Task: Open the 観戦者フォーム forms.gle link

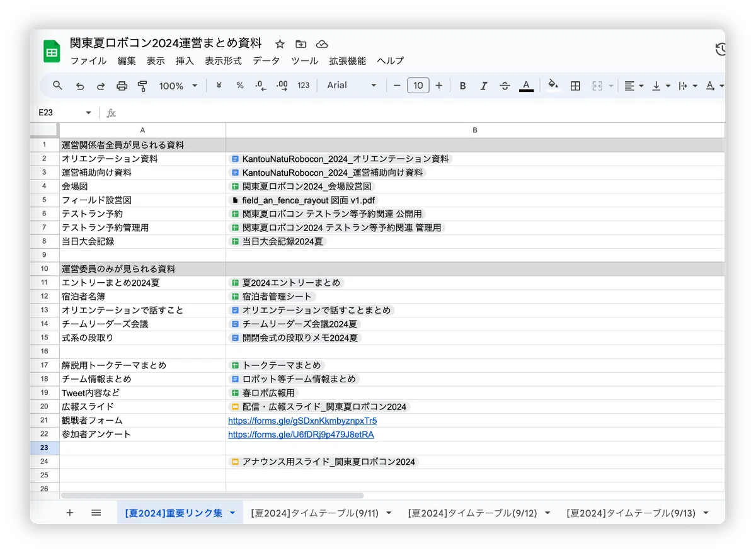Action: point(302,421)
